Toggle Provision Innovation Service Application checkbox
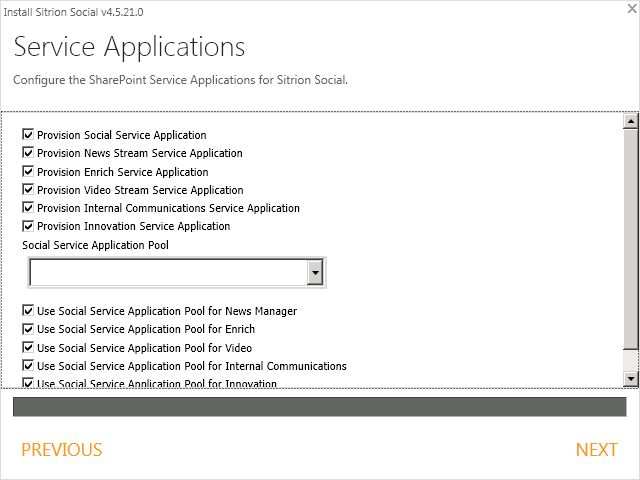Viewport: 640px width, 480px height. coord(28,226)
